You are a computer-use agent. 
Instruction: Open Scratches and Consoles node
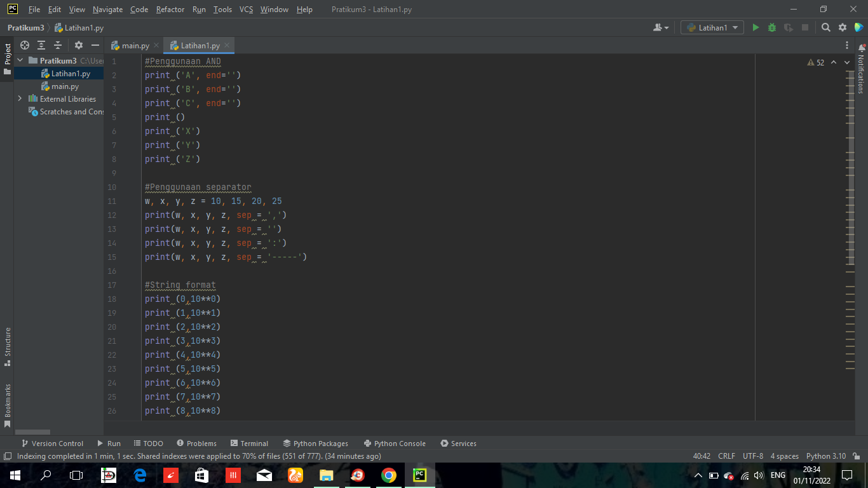66,112
